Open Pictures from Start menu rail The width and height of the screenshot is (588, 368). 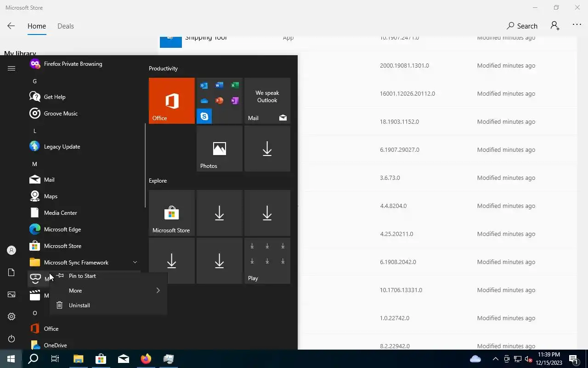[x=11, y=294]
